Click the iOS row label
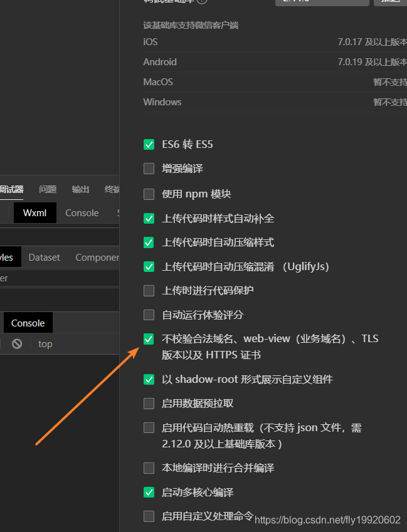407x532 pixels. [151, 42]
